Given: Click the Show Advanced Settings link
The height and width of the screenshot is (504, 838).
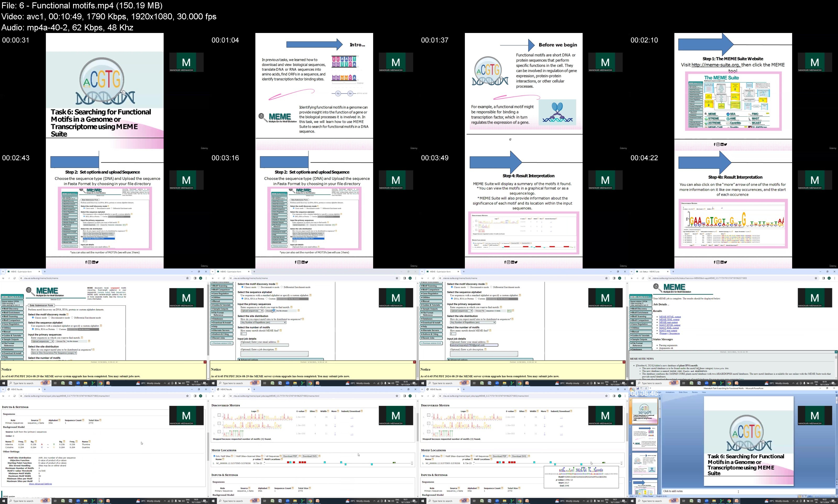Looking at the screenshot, I should (40, 484).
